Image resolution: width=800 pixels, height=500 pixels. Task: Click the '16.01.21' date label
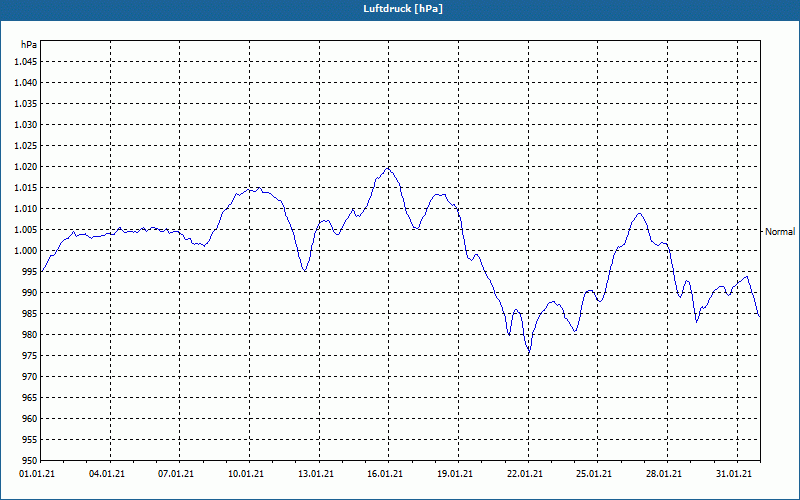(x=385, y=474)
